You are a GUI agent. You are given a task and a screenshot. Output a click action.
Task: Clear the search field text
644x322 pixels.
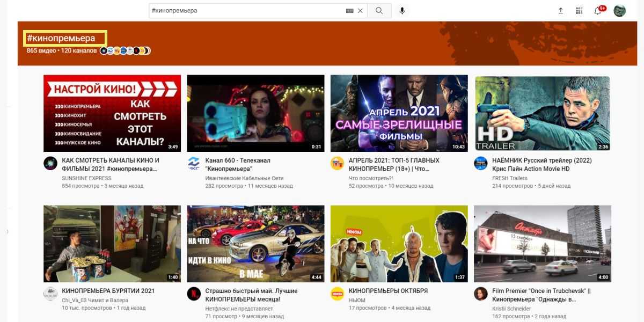click(360, 11)
